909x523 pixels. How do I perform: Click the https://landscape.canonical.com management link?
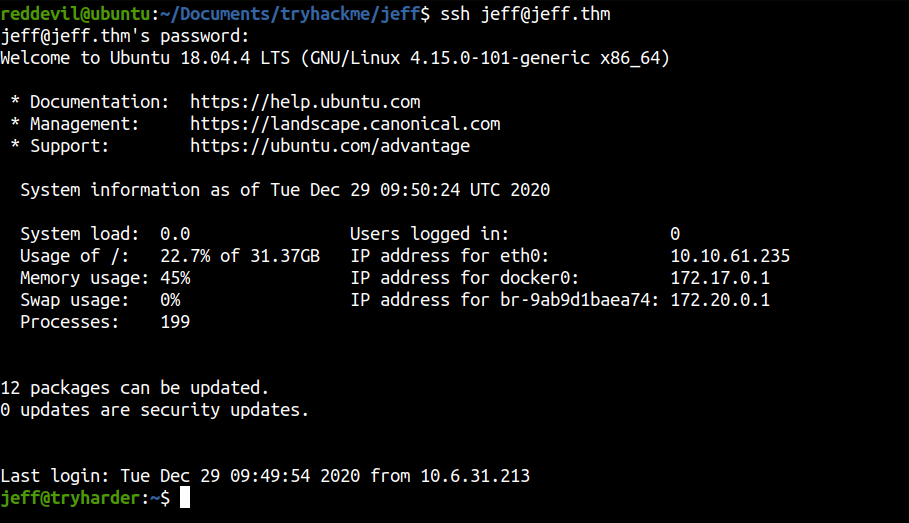pyautogui.click(x=345, y=124)
